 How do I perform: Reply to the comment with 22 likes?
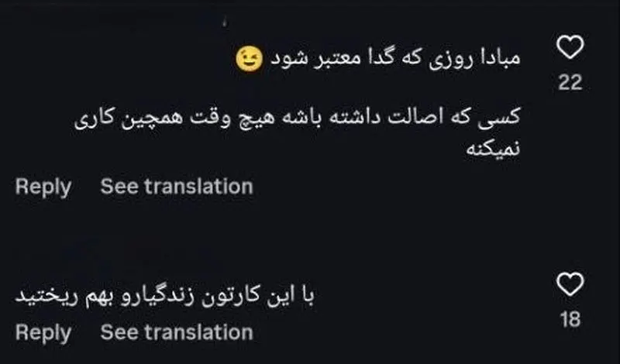click(43, 187)
